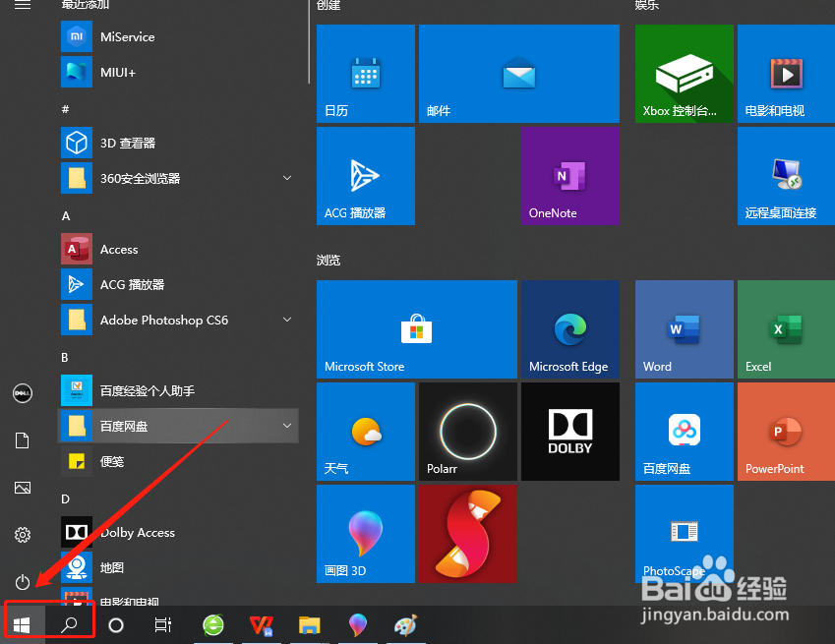Open Task View on the taskbar
835x644 pixels.
pos(162,625)
